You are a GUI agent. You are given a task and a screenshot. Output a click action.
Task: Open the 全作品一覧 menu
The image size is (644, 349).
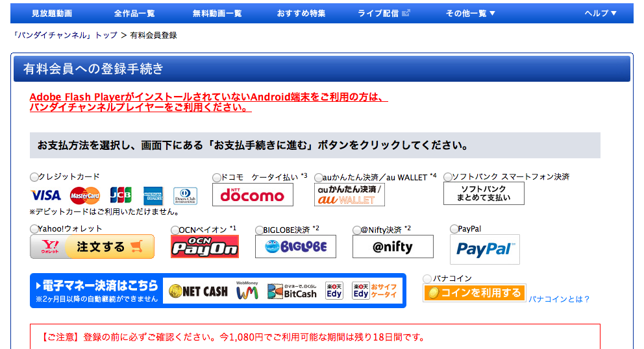(x=134, y=13)
